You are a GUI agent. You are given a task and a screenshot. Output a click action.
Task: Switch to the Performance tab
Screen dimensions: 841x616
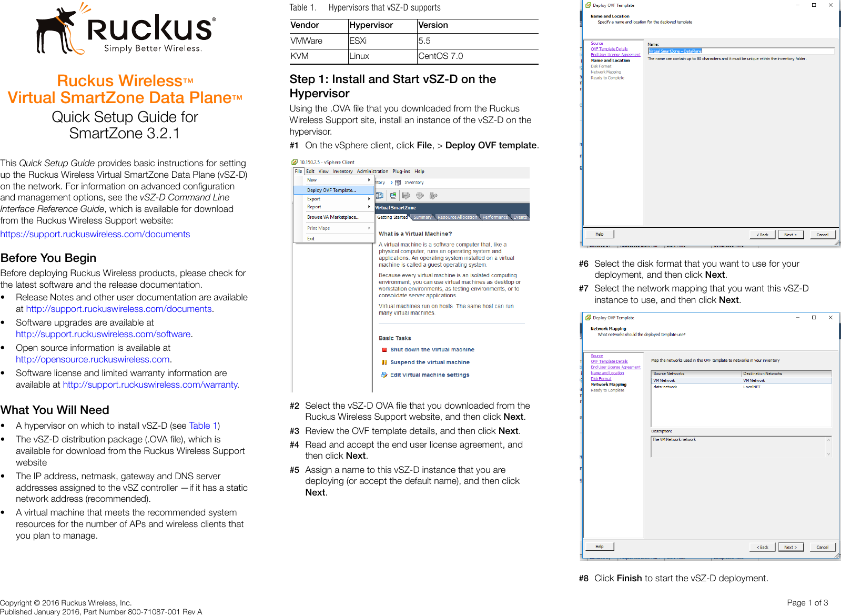pyautogui.click(x=495, y=217)
